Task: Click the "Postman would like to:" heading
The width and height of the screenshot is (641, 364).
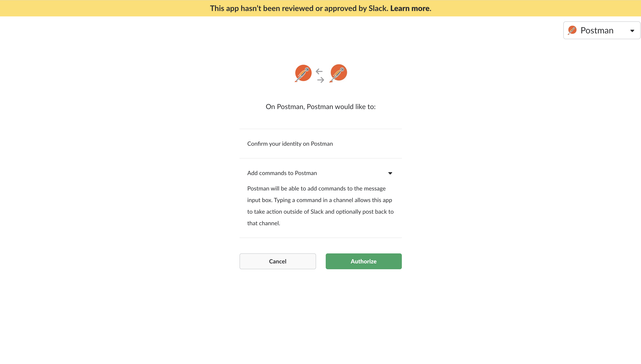Action: [x=320, y=107]
